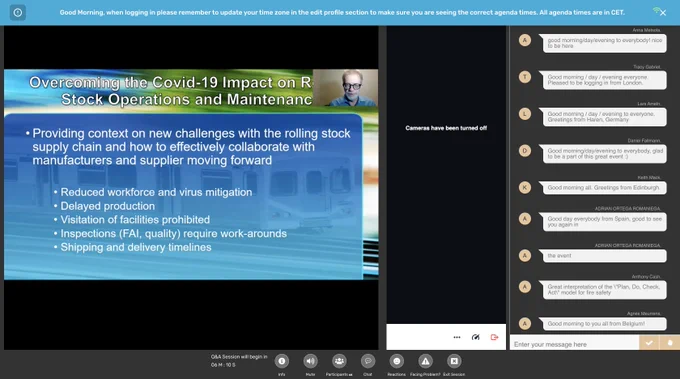Viewport: 680px width, 379px height.
Task: Open the Reactions menu
Action: click(396, 361)
